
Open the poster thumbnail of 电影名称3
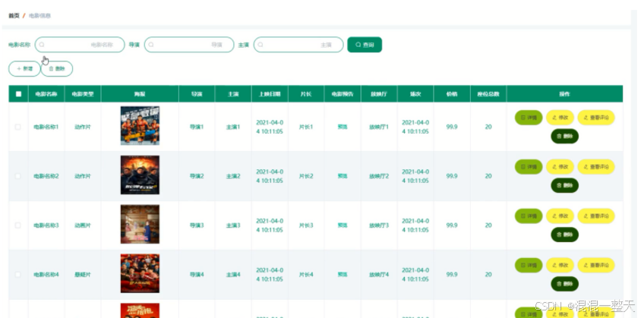point(140,224)
